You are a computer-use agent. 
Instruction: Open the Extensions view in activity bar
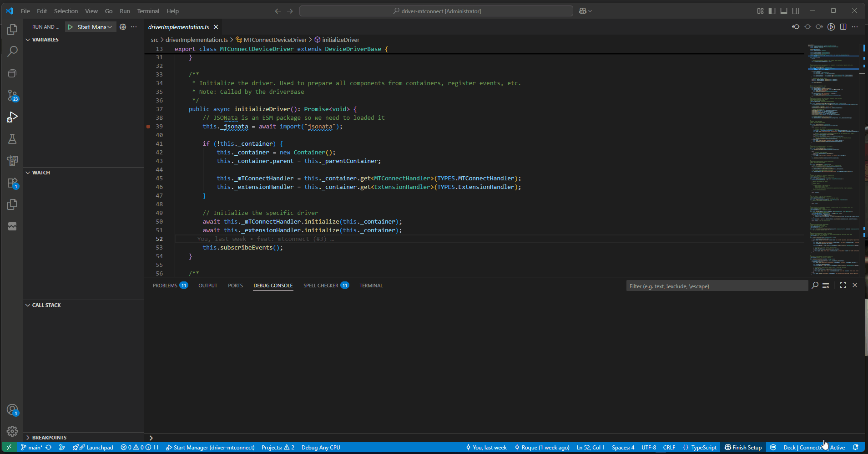tap(12, 183)
